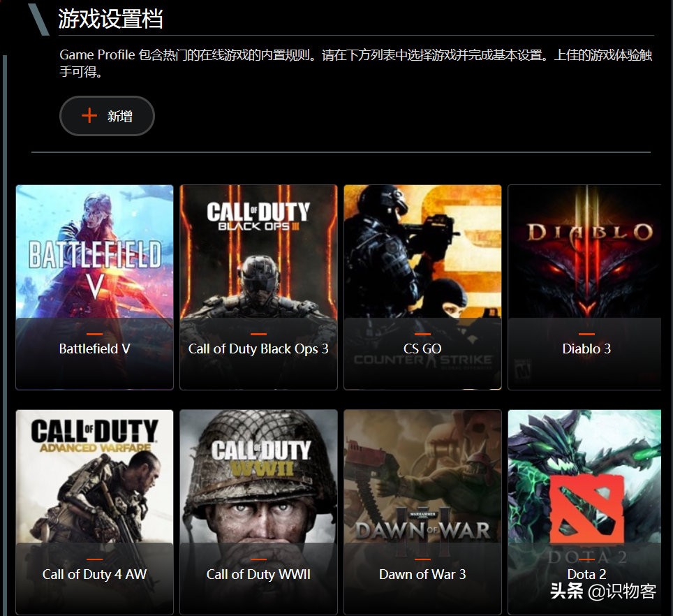The height and width of the screenshot is (616, 673).
Task: Click the Call of Duty Black Ops 3 caption
Action: click(x=258, y=349)
